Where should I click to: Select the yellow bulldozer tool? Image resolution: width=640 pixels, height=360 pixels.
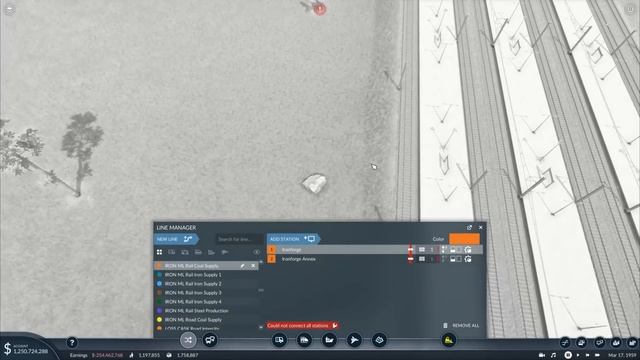point(448,340)
